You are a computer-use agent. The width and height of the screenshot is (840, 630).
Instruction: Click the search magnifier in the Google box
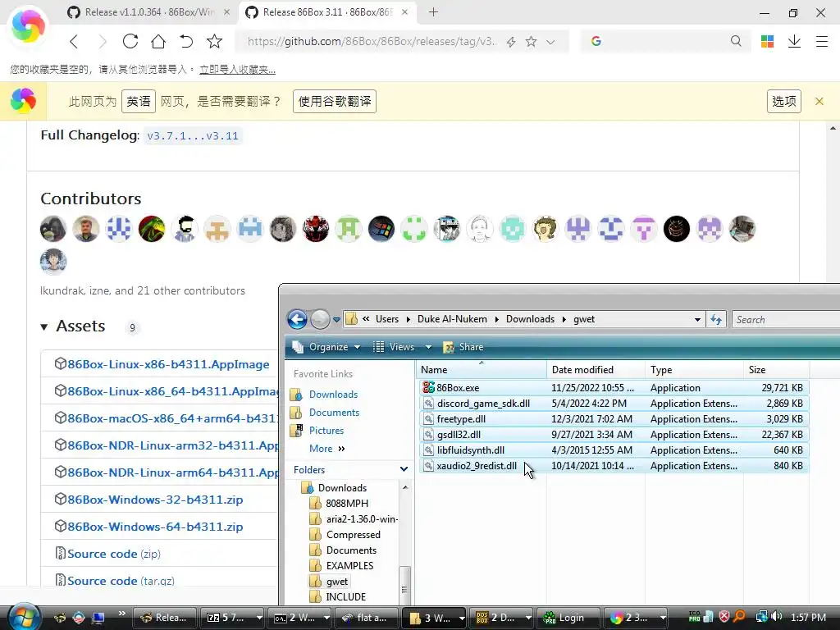[736, 41]
